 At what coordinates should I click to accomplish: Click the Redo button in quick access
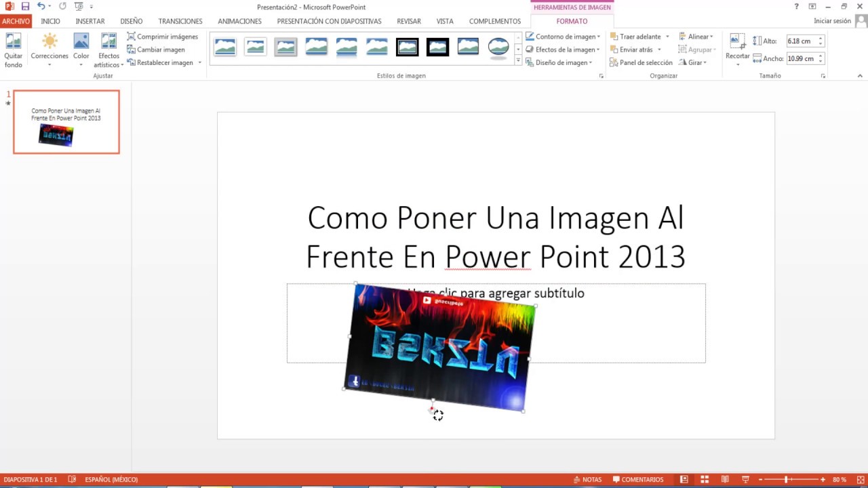pos(62,6)
